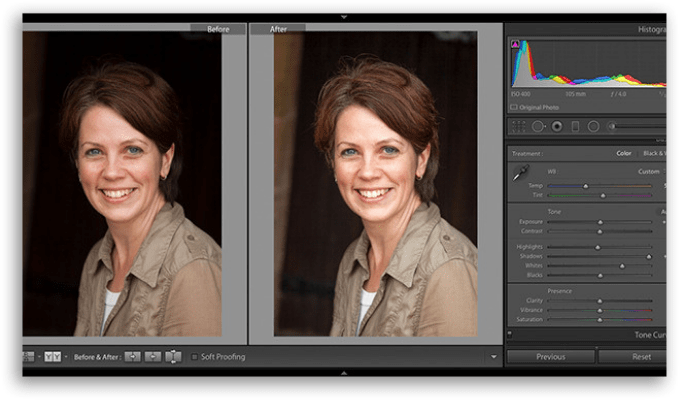700x400 pixels.
Task: Select the Red Eye Correction tool
Action: (557, 127)
